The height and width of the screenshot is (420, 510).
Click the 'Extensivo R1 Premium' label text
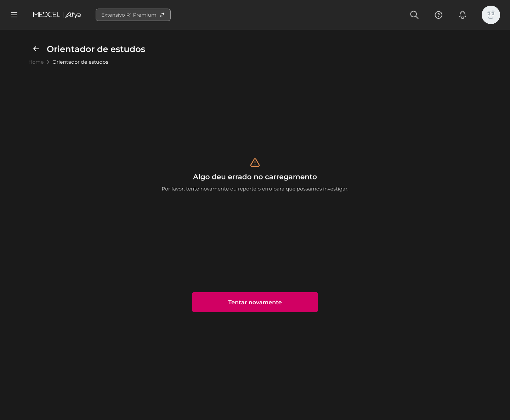[129, 15]
